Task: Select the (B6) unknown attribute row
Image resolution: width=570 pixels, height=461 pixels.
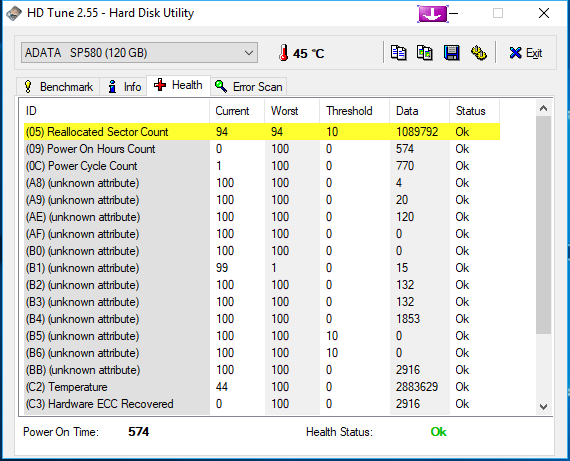Action: click(x=262, y=353)
